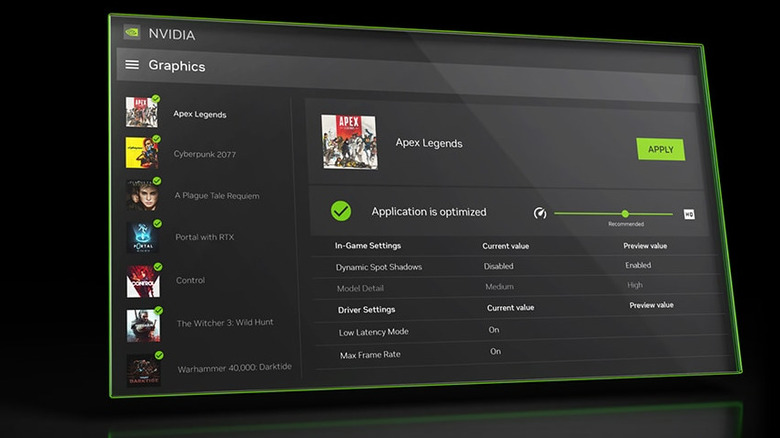The height and width of the screenshot is (438, 780).
Task: Click the check badge on A Plague Tale Requiem
Action: (157, 181)
